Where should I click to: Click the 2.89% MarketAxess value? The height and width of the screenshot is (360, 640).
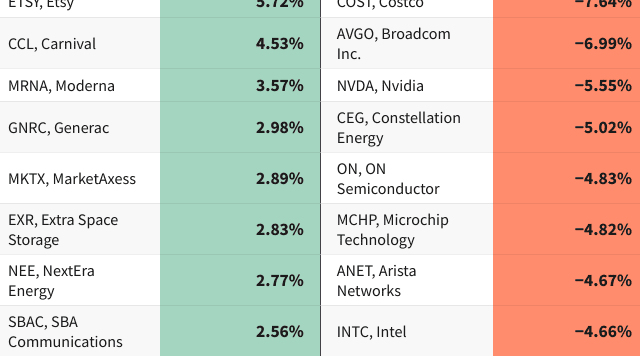[280, 179]
